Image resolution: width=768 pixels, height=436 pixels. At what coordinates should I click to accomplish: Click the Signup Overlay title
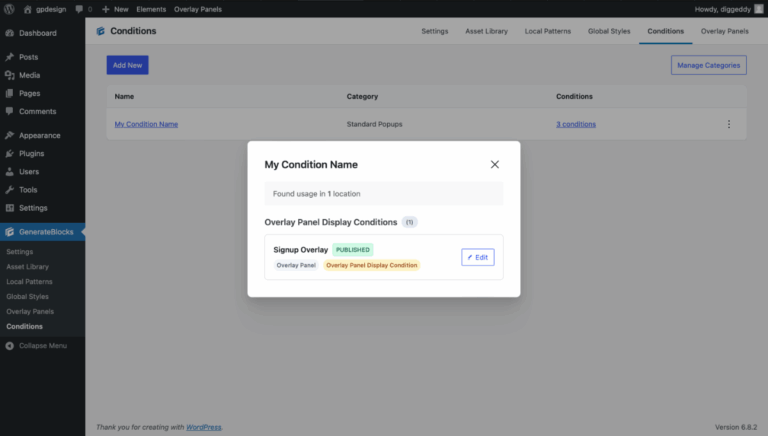click(301, 250)
